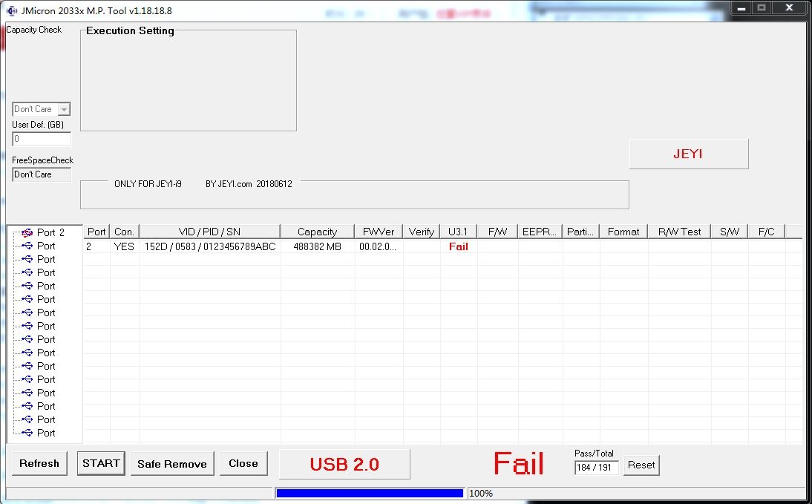Click the R/W Test column header

(x=679, y=232)
